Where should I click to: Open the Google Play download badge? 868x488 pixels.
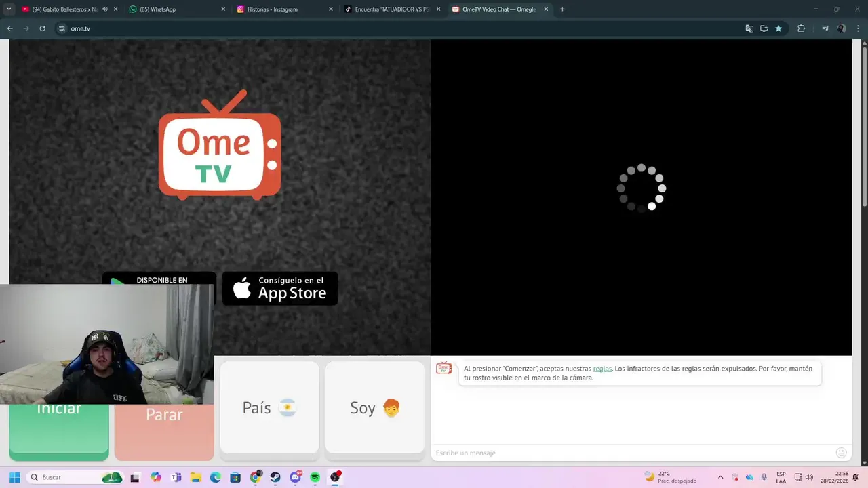[159, 278]
